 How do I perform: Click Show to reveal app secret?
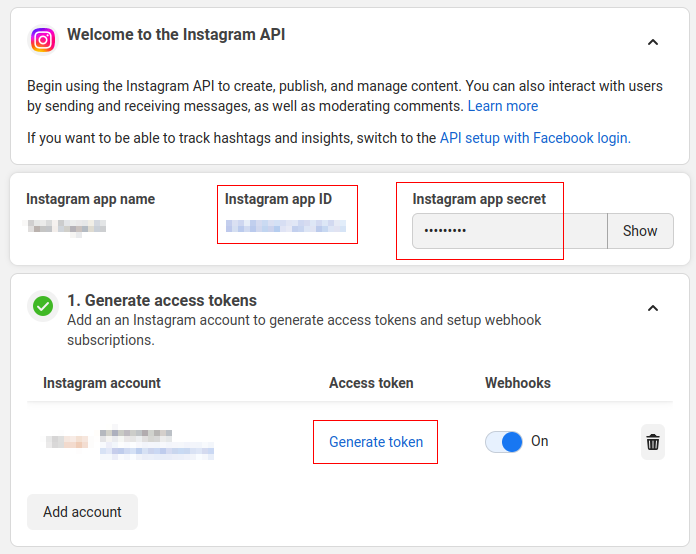coord(640,231)
